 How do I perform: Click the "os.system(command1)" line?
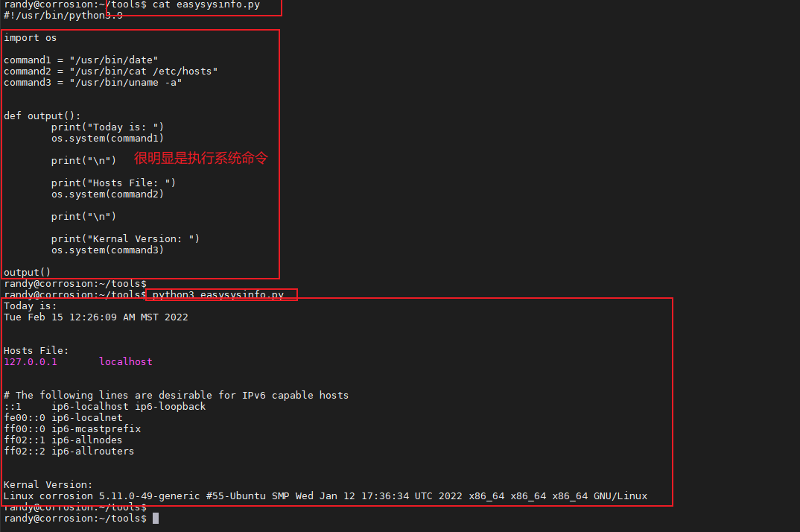(107, 139)
